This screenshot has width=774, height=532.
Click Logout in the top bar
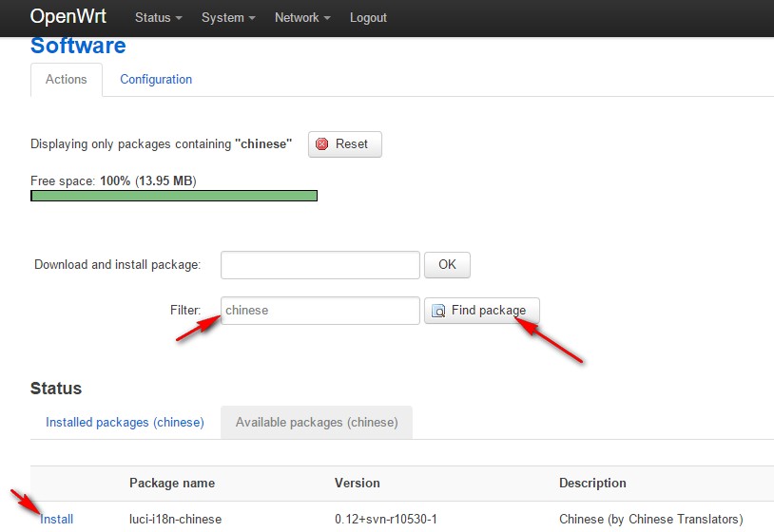pyautogui.click(x=368, y=18)
